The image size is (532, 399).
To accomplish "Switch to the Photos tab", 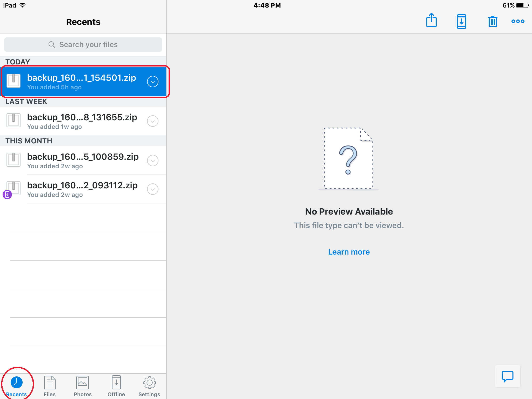I will (x=83, y=386).
